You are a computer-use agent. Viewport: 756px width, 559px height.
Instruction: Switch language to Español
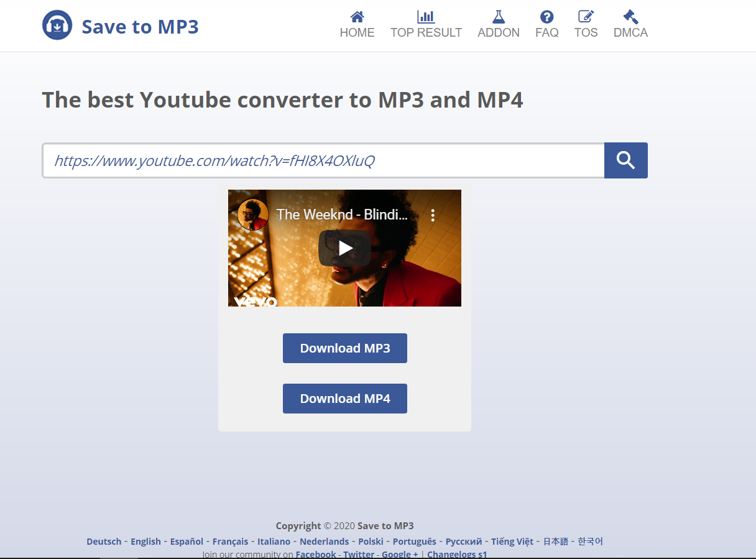(187, 542)
